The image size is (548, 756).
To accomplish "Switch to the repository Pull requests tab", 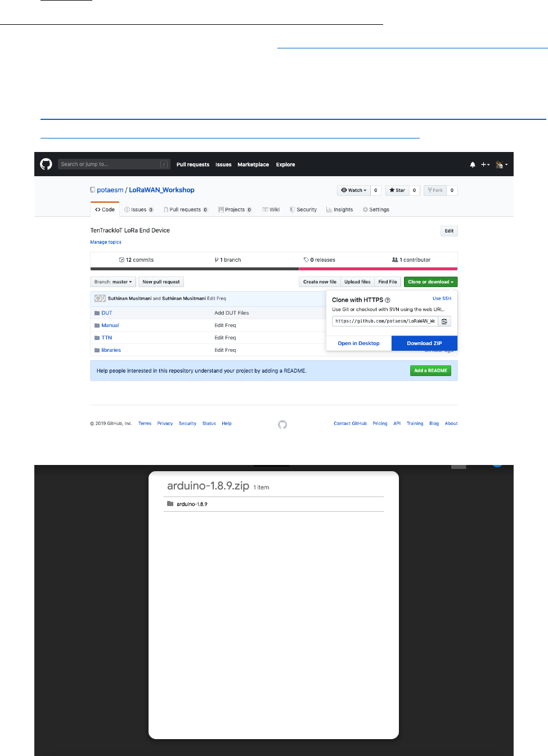I will 186,209.
